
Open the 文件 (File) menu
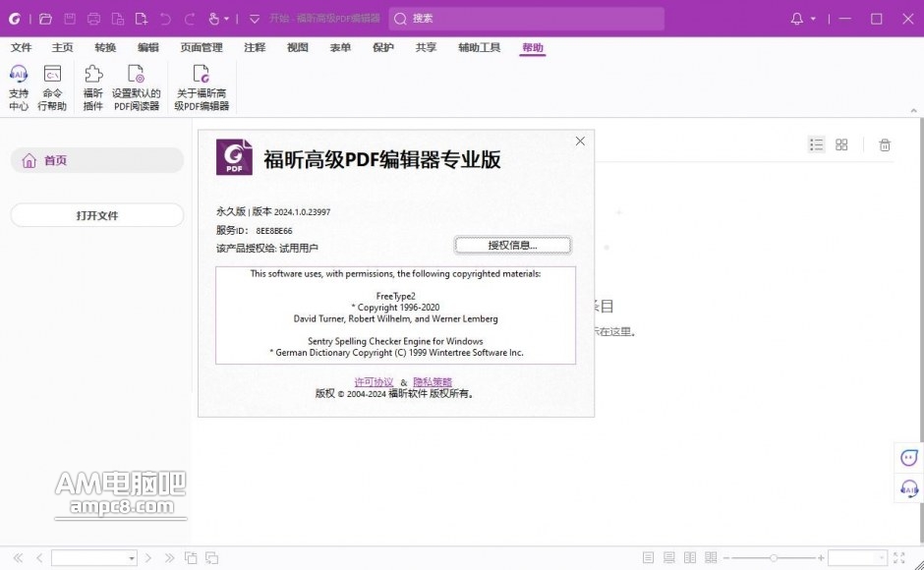22,48
